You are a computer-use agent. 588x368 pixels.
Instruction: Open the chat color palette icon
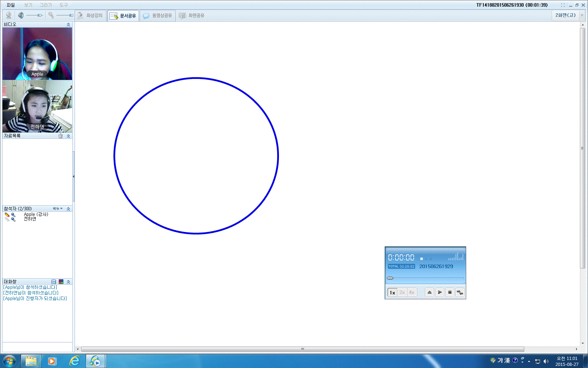(61, 282)
